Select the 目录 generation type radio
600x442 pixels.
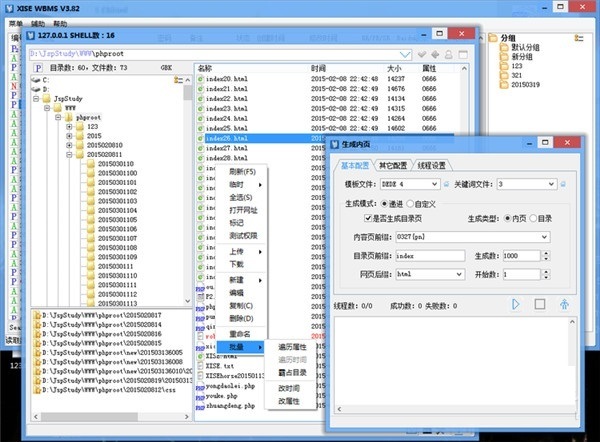coord(533,218)
